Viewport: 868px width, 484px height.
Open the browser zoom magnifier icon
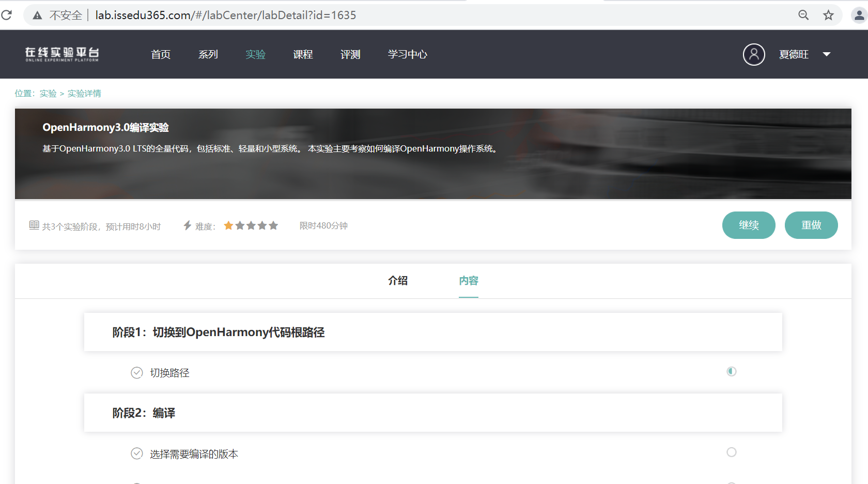[803, 15]
